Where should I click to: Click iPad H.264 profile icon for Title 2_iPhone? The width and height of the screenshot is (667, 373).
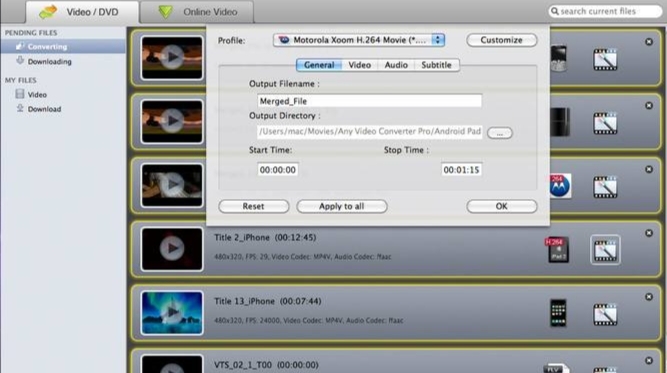click(x=557, y=250)
